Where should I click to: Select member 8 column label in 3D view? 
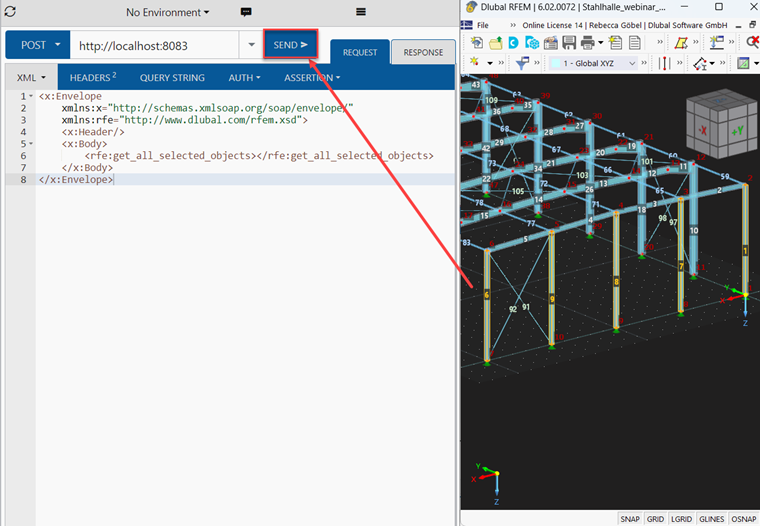[616, 282]
